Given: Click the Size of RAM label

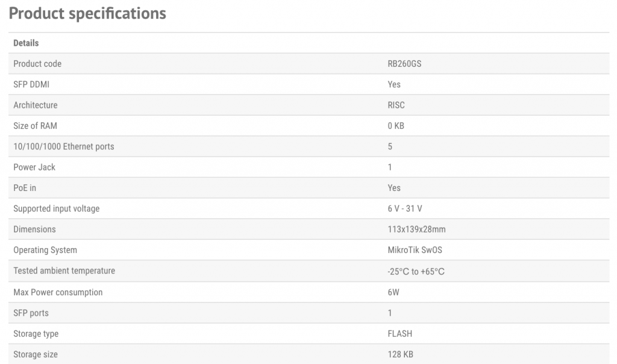Looking at the screenshot, I should pos(36,126).
